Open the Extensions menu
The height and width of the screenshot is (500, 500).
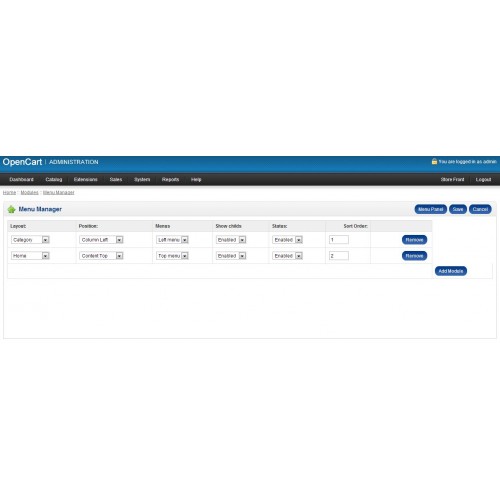86,179
